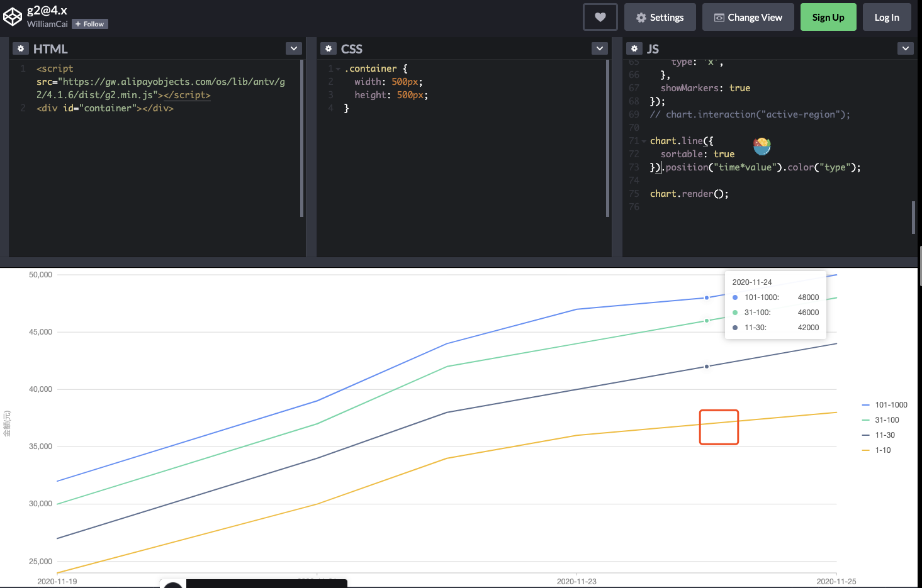Expand the CSS panel dropdown chevron
The height and width of the screenshot is (588, 922).
coord(599,48)
